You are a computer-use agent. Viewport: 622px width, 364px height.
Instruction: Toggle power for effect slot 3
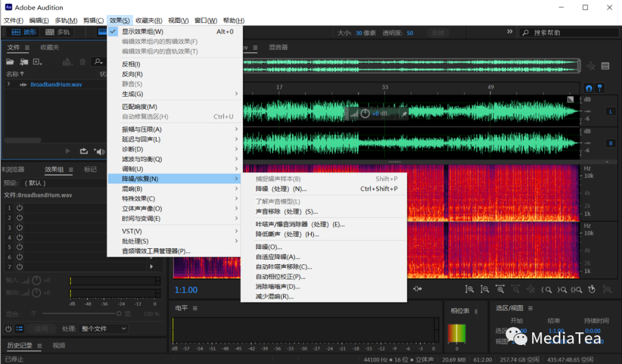click(x=20, y=227)
